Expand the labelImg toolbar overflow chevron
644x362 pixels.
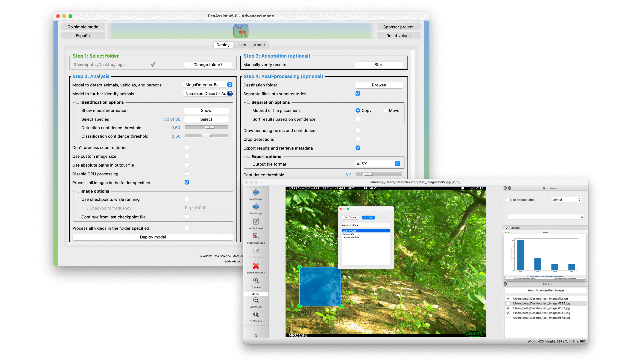click(256, 335)
